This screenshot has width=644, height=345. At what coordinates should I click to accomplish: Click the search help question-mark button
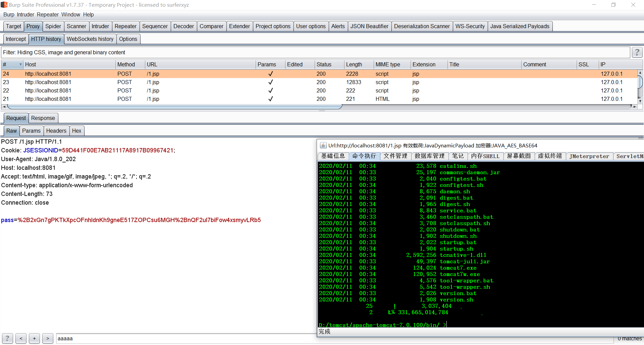coord(7,338)
